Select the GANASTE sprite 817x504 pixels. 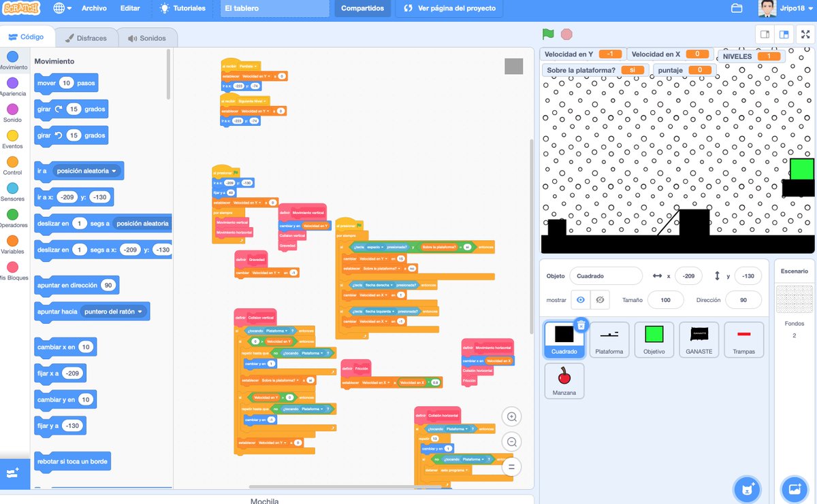tap(699, 339)
